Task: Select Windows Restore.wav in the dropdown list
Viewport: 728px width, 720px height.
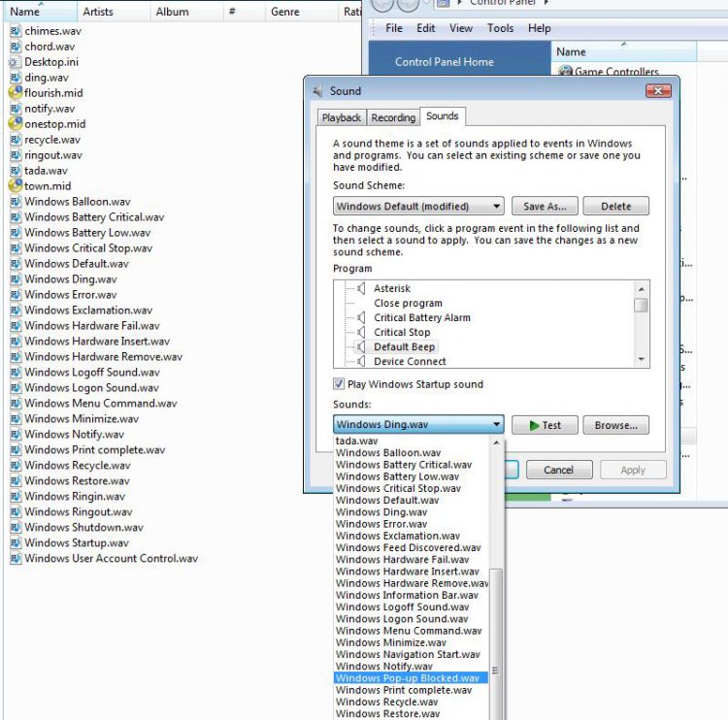Action: tap(411, 714)
